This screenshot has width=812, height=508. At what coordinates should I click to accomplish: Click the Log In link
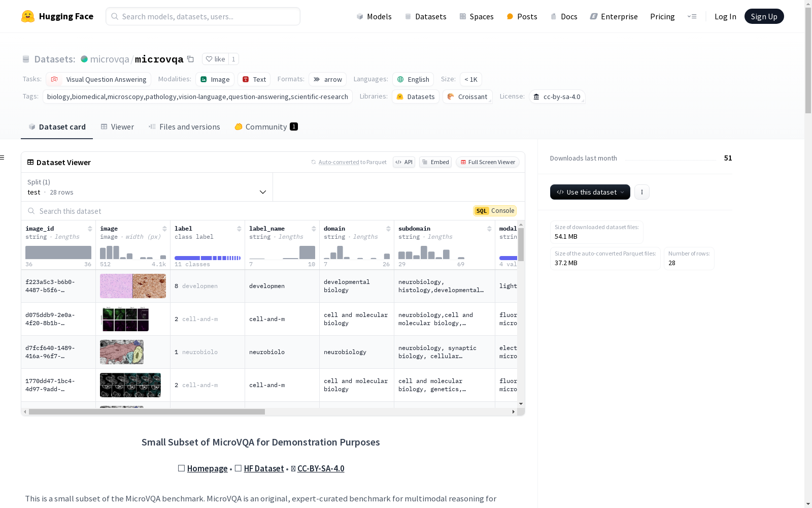pos(725,16)
